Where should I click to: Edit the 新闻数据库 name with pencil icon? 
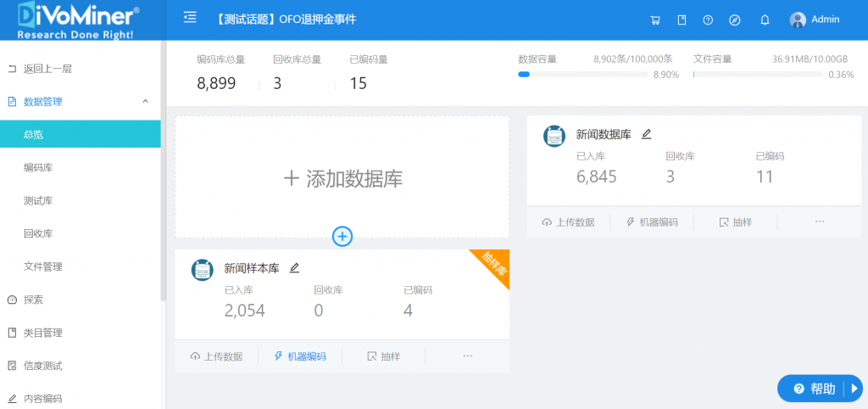(x=647, y=134)
